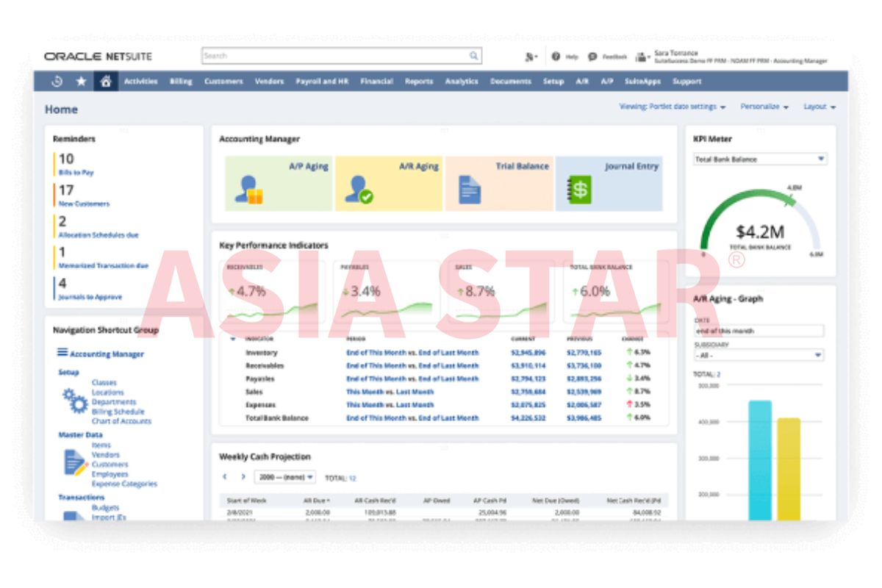
Task: Open the Journal Entry notebook icon
Action: pyautogui.click(x=578, y=190)
